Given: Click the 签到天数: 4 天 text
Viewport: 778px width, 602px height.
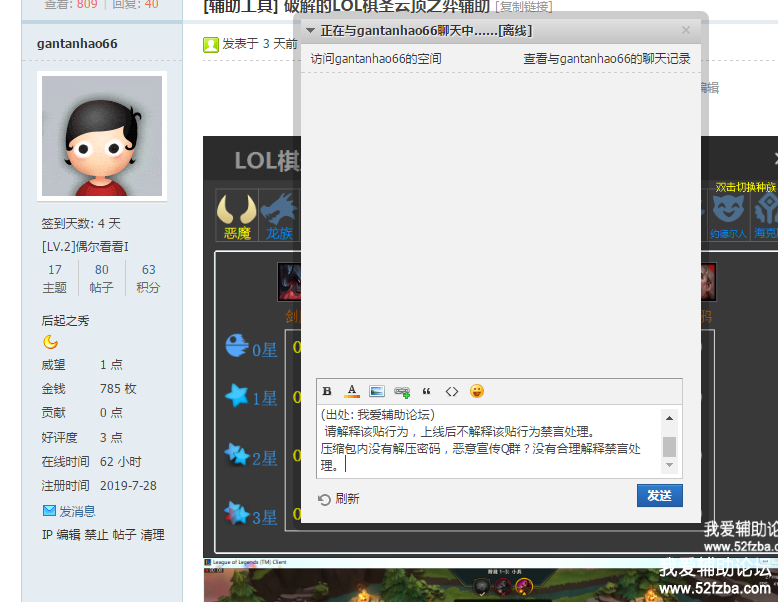Looking at the screenshot, I should 81,223.
